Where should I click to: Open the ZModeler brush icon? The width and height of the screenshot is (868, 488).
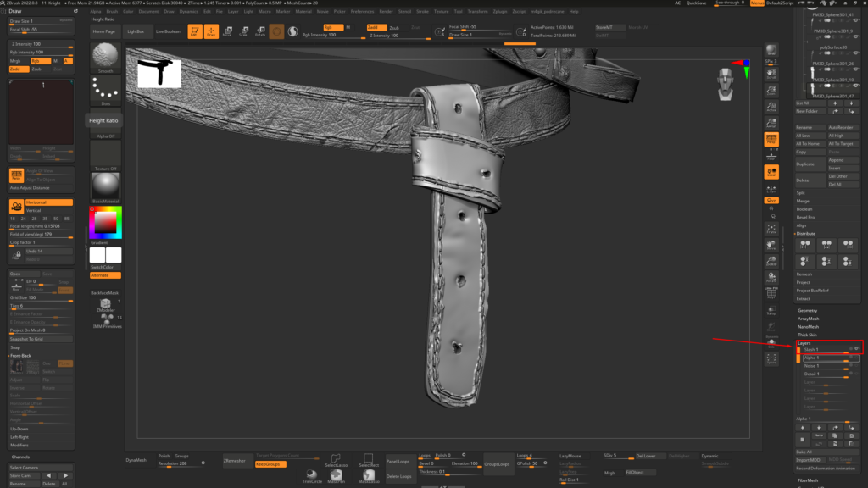coord(105,305)
